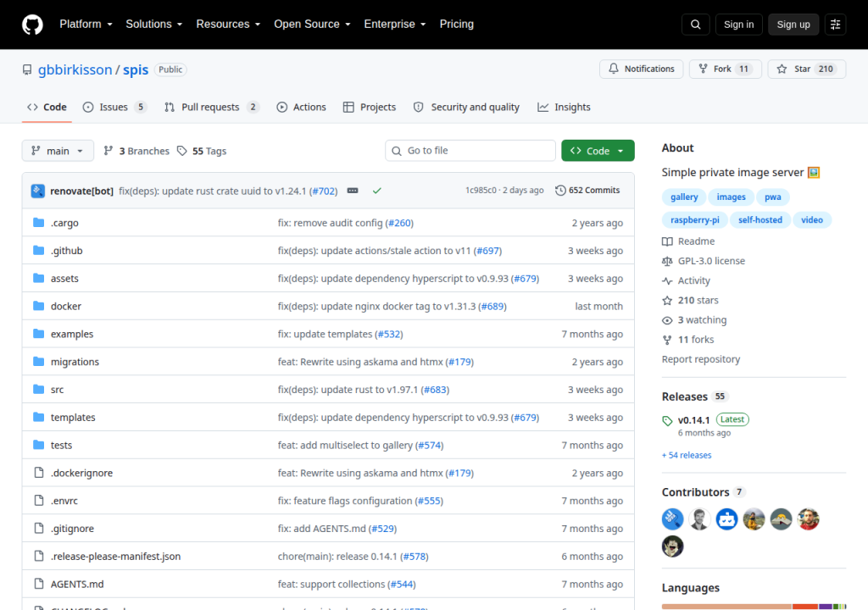Open the v0.14.1 latest release
The width and height of the screenshot is (868, 610).
[693, 420]
